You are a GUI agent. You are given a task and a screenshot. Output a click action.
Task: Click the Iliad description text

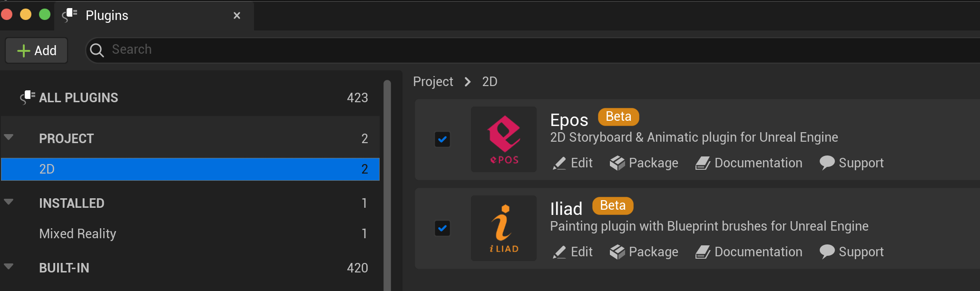(709, 226)
